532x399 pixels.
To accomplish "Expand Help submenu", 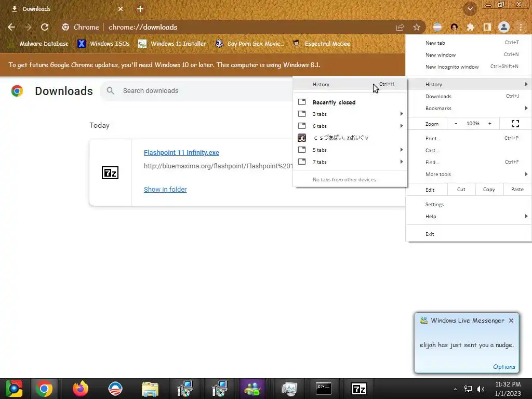I will (x=469, y=217).
